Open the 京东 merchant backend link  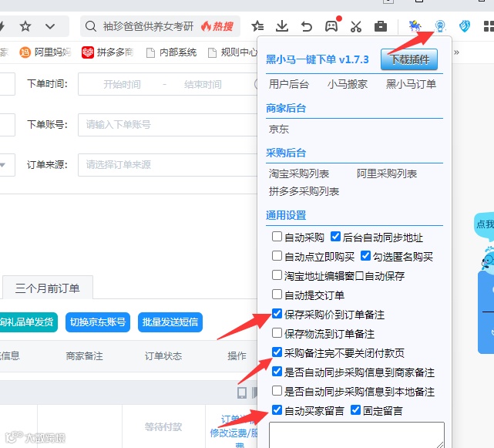(279, 129)
